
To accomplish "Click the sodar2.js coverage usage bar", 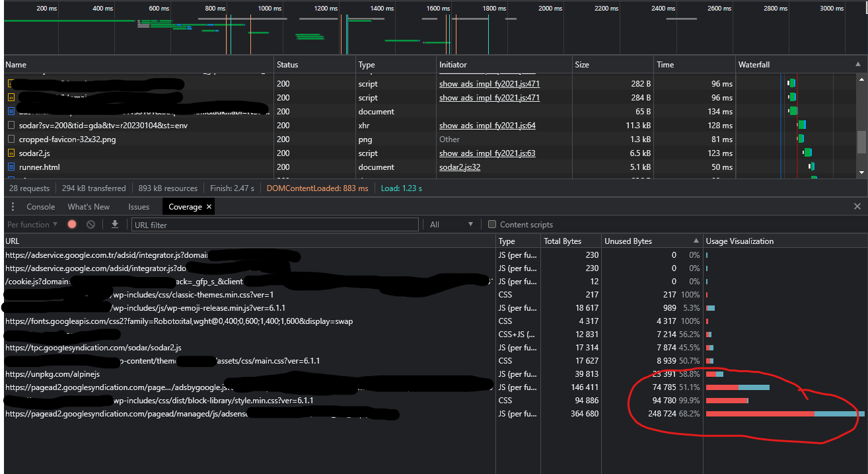I will click(x=709, y=348).
